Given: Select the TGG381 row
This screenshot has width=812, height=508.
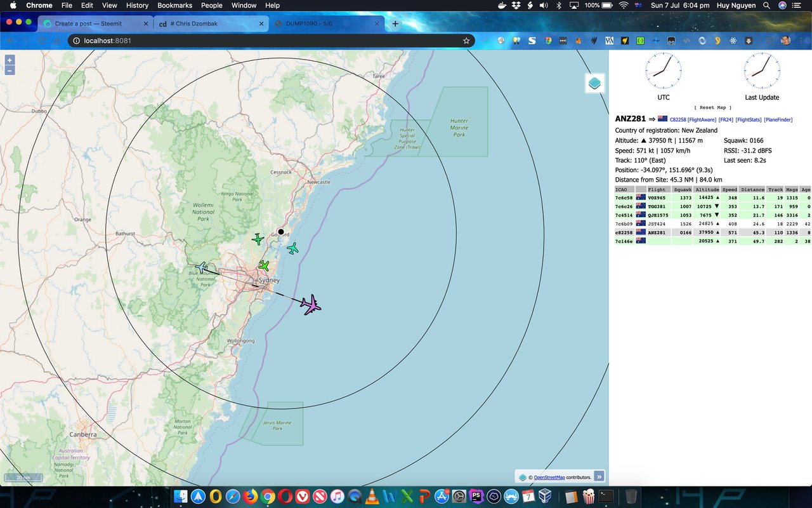Looking at the screenshot, I should click(x=713, y=206).
